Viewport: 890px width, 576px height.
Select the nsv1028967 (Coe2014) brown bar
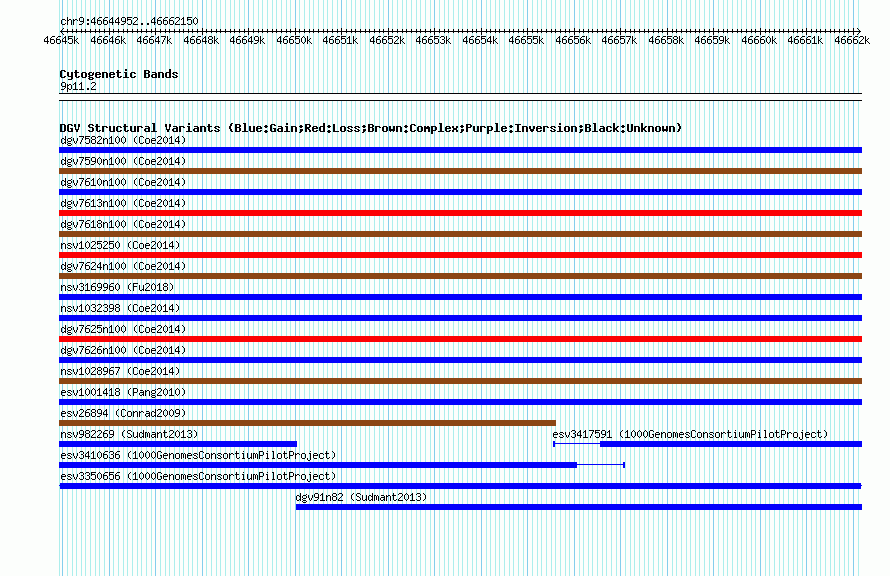(460, 381)
